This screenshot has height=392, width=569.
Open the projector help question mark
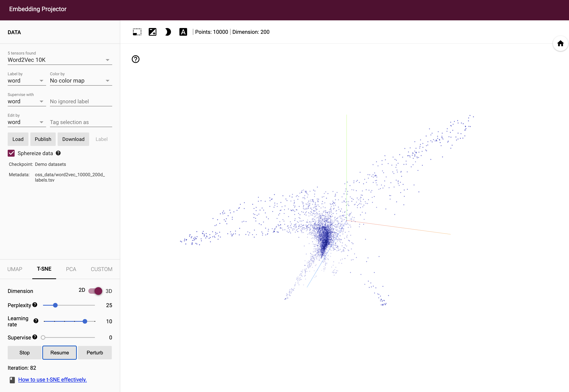[136, 59]
